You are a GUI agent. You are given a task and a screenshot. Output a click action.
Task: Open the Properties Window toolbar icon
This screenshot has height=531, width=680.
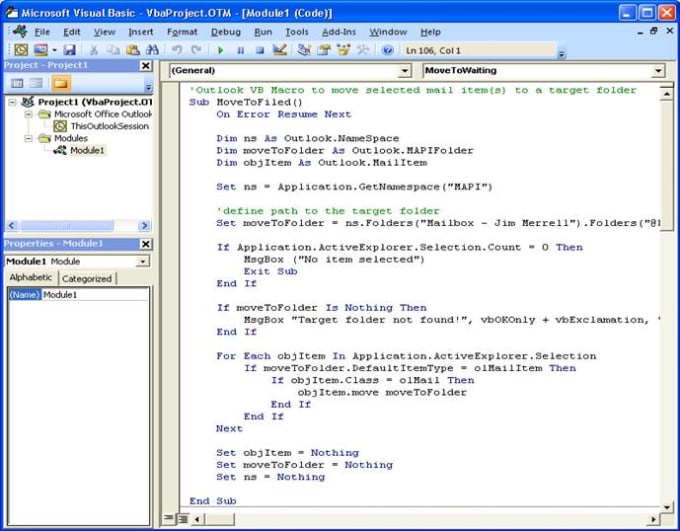pos(324,50)
